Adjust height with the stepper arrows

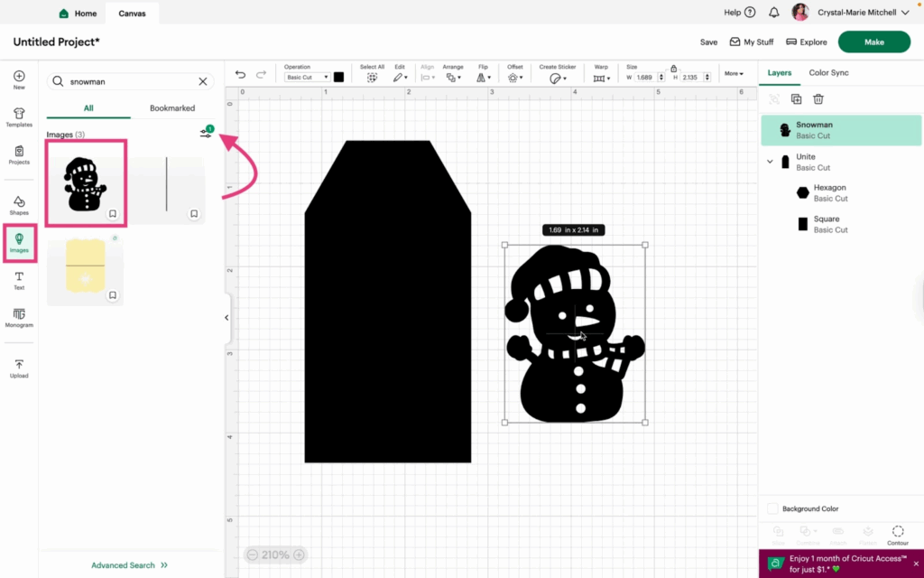[707, 78]
